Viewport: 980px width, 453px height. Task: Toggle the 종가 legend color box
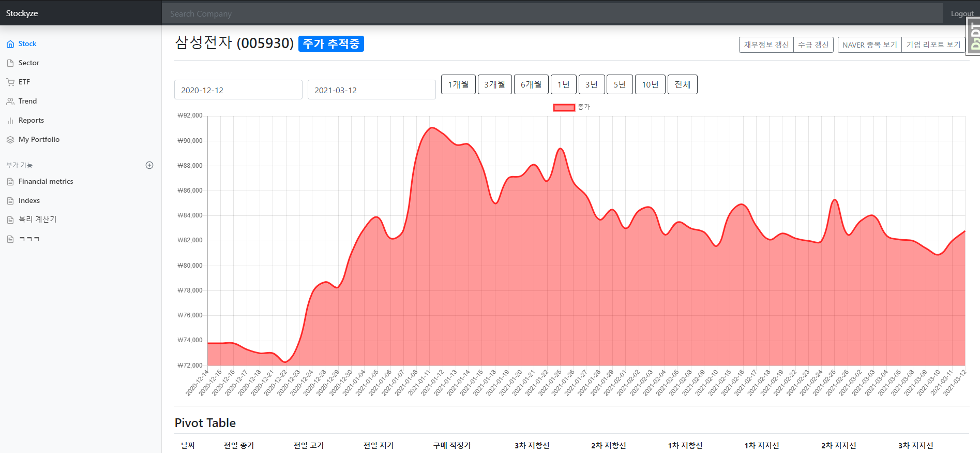coord(564,107)
